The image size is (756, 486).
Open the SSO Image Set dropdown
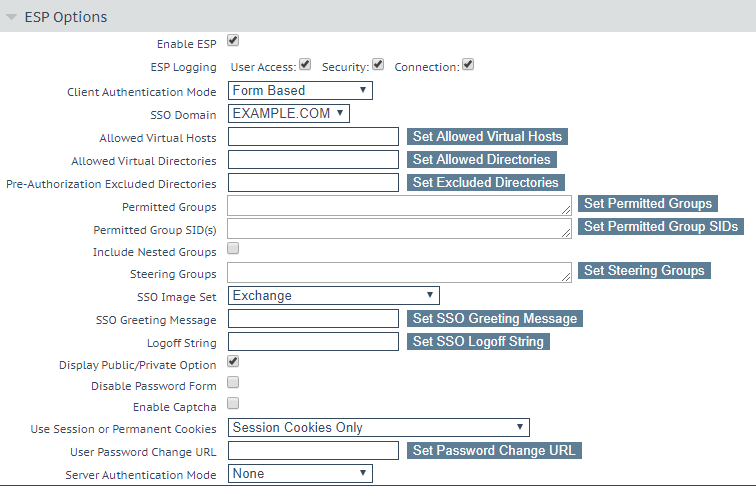(334, 296)
